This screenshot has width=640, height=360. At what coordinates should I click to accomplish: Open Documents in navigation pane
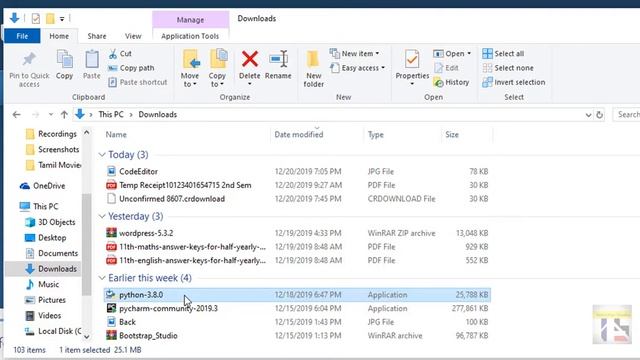[x=51, y=253]
